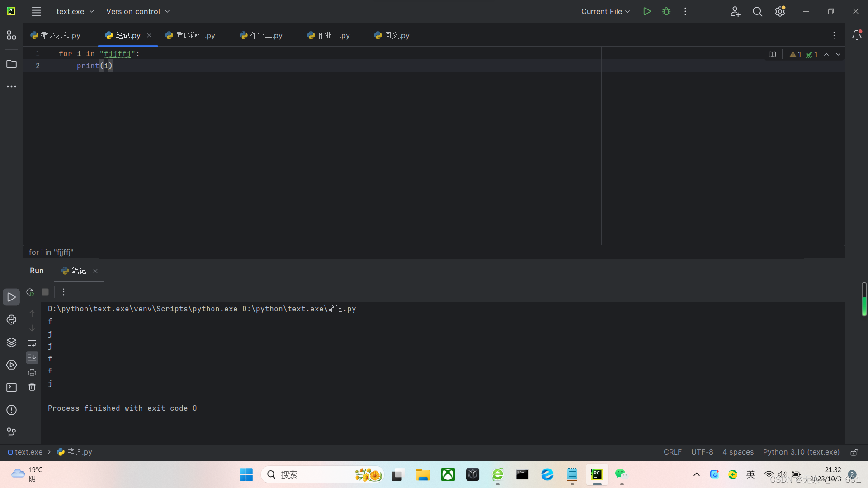Image resolution: width=868 pixels, height=488 pixels.
Task: Switch to the 回文.py editor tab
Action: click(392, 35)
